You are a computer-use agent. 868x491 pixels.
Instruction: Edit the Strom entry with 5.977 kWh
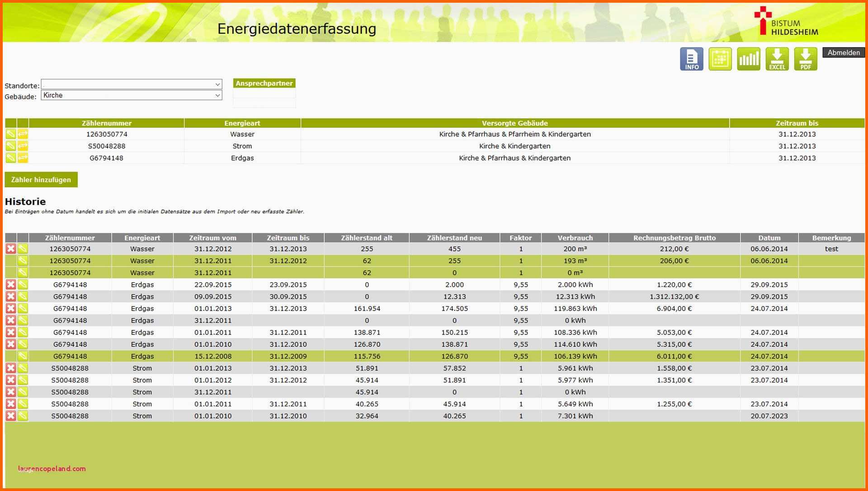pos(23,380)
